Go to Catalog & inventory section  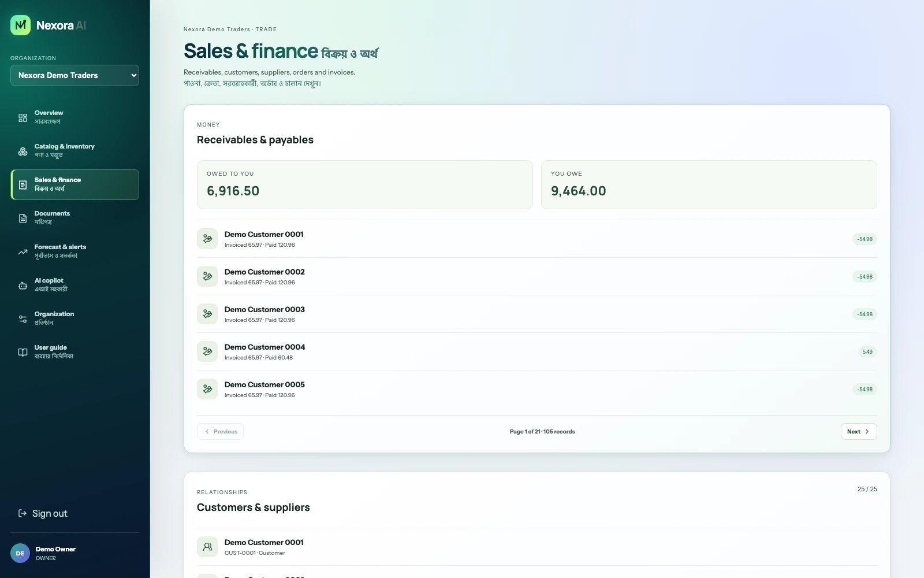[74, 151]
